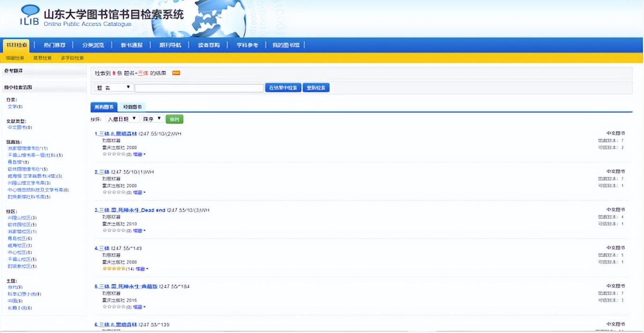Click the ILIB logo in the header
Image resolution: width=644 pixels, height=333 pixels.
point(30,15)
